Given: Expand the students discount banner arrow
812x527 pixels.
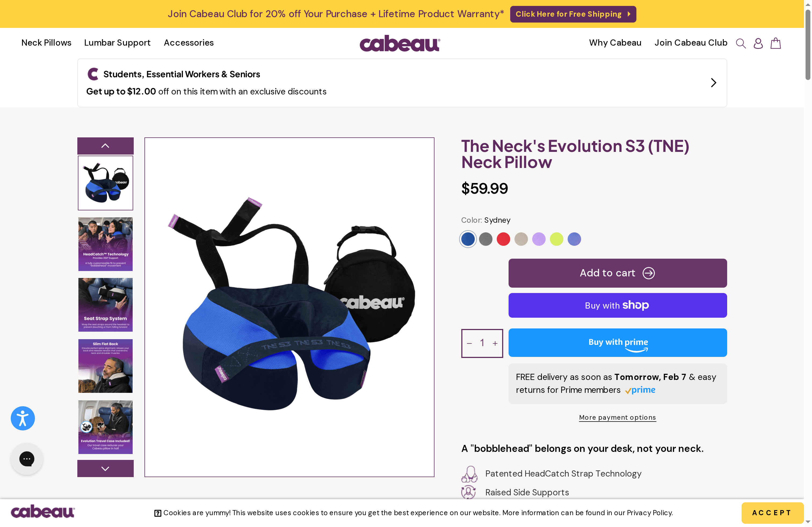Looking at the screenshot, I should 713,82.
